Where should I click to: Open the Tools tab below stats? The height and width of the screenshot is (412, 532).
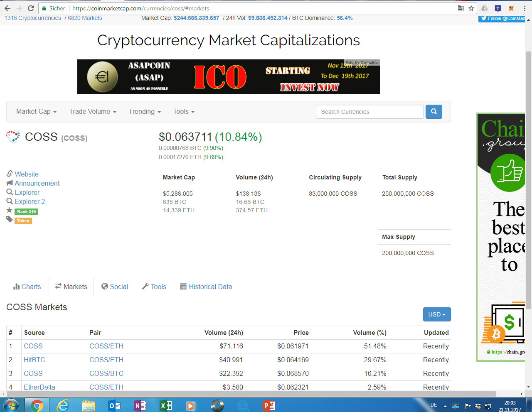tap(154, 287)
